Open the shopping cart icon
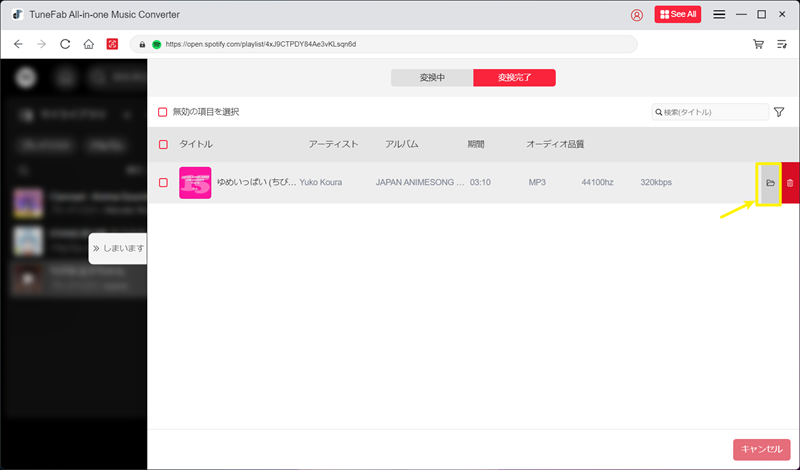 pos(759,44)
